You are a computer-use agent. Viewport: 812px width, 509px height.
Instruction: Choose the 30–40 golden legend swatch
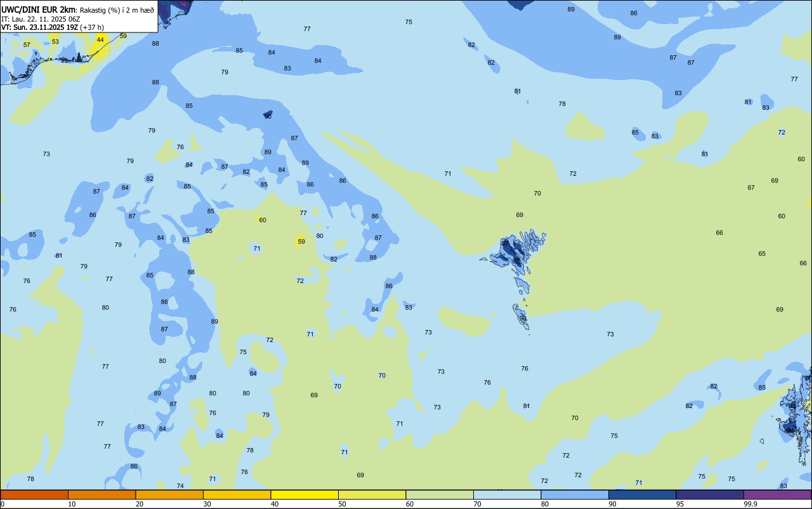pyautogui.click(x=237, y=494)
